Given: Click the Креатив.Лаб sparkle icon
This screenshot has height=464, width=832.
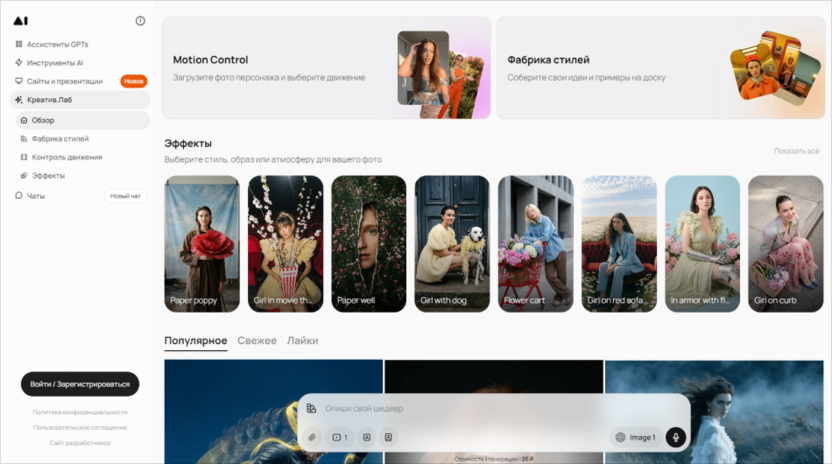Looking at the screenshot, I should coord(19,100).
